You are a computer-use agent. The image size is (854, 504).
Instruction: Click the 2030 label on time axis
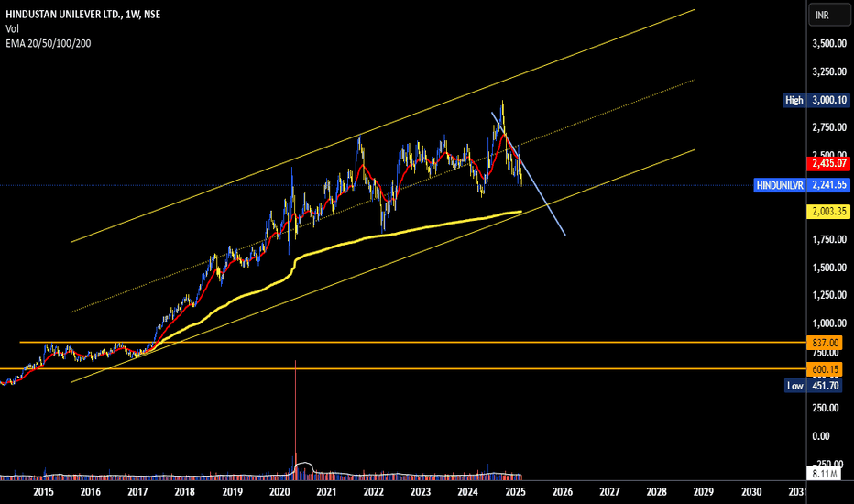click(751, 492)
